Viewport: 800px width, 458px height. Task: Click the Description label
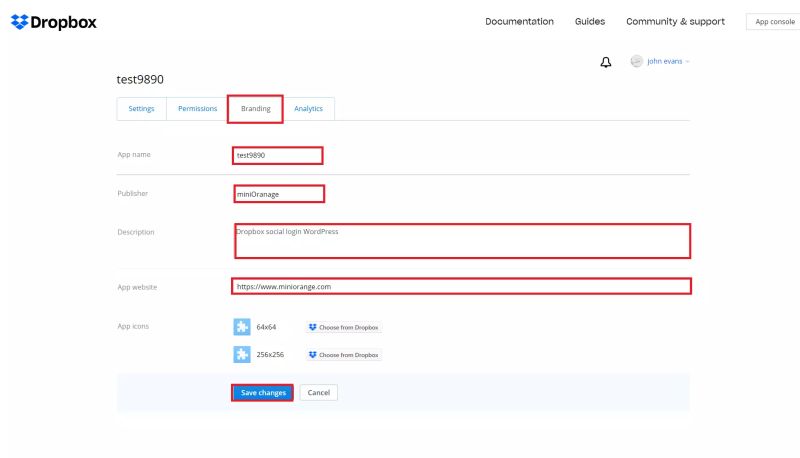pos(136,232)
